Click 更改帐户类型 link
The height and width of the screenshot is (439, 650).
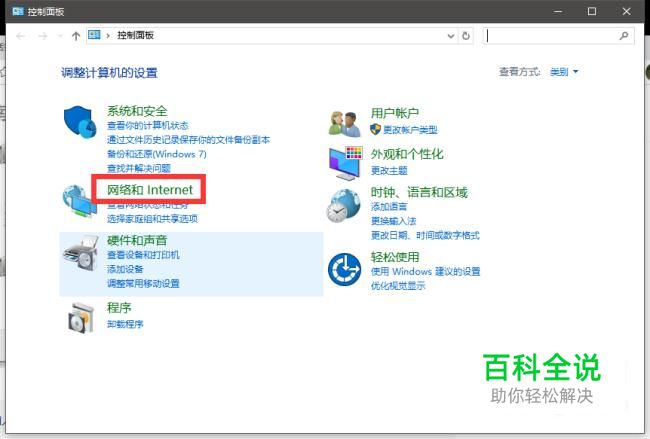(410, 130)
